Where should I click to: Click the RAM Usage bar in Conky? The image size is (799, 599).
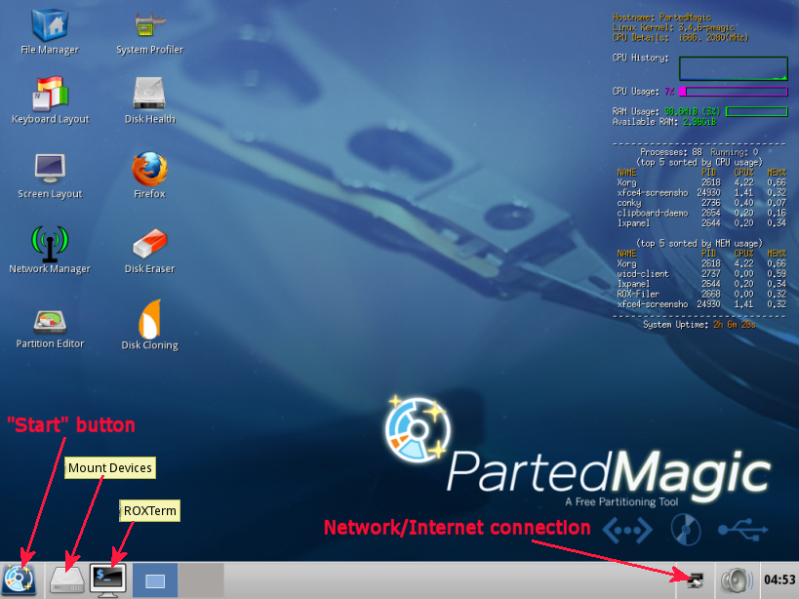(x=757, y=111)
